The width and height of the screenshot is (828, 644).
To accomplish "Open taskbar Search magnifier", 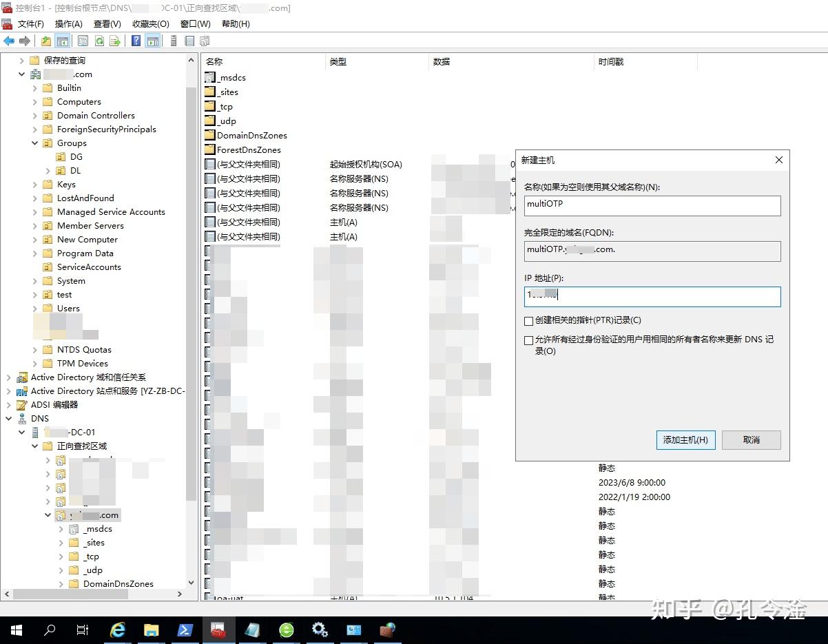I will [x=50, y=630].
